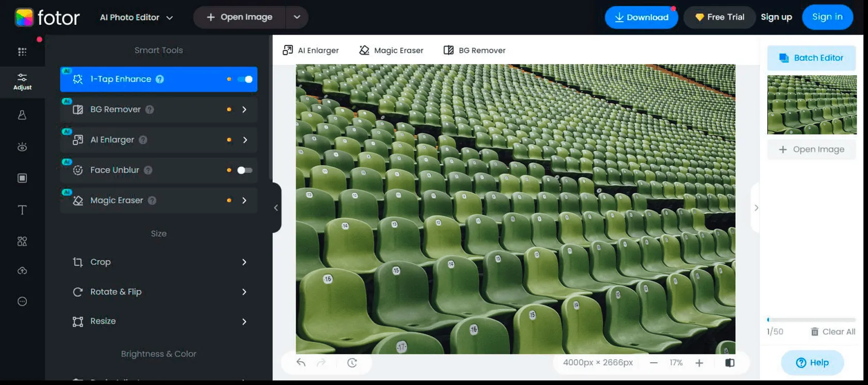Zoom in with the plus icon
The width and height of the screenshot is (868, 385).
click(699, 363)
